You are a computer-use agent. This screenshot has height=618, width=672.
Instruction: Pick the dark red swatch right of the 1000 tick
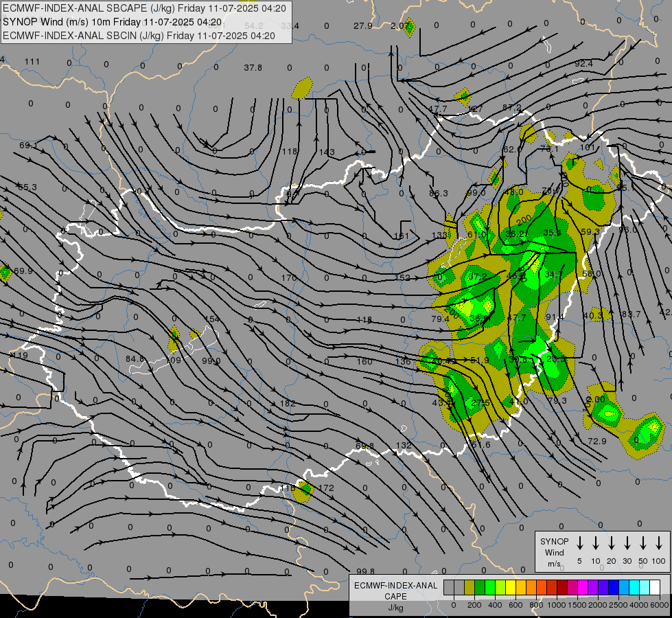pyautogui.click(x=562, y=587)
